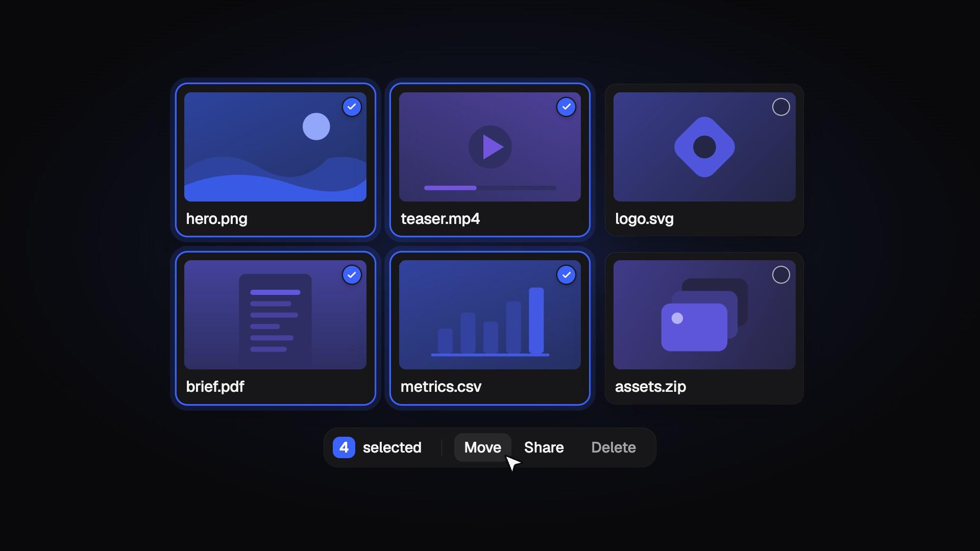Screen dimensions: 980x551
Task: Open the hero.png landscape thumbnail
Action: pyautogui.click(x=275, y=147)
